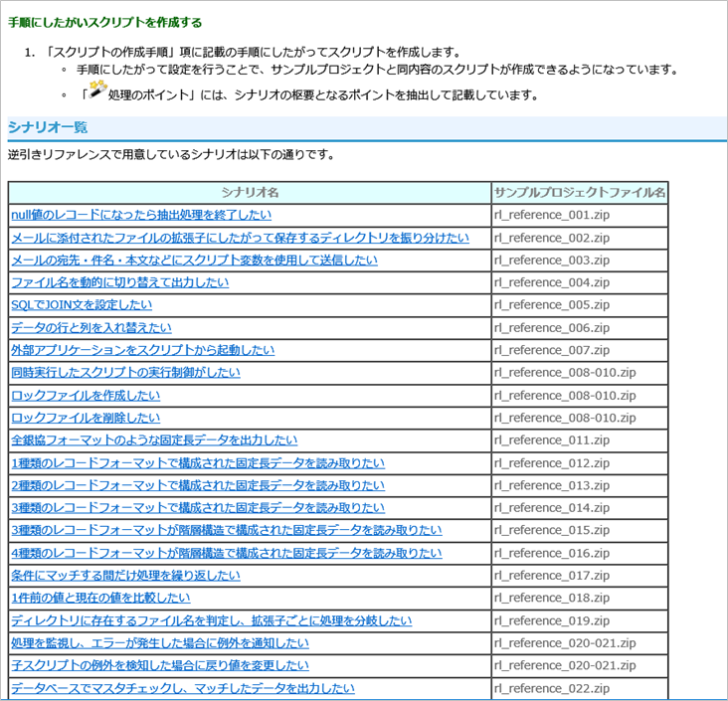Open 子スクリプトの例外を検知した場合 link
Screen dimensions: 728x701
pyautogui.click(x=159, y=665)
